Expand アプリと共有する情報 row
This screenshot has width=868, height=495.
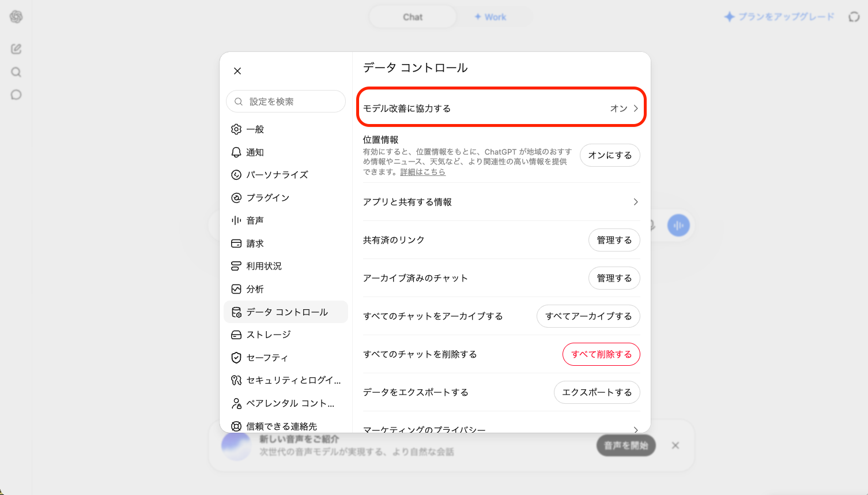tap(501, 202)
